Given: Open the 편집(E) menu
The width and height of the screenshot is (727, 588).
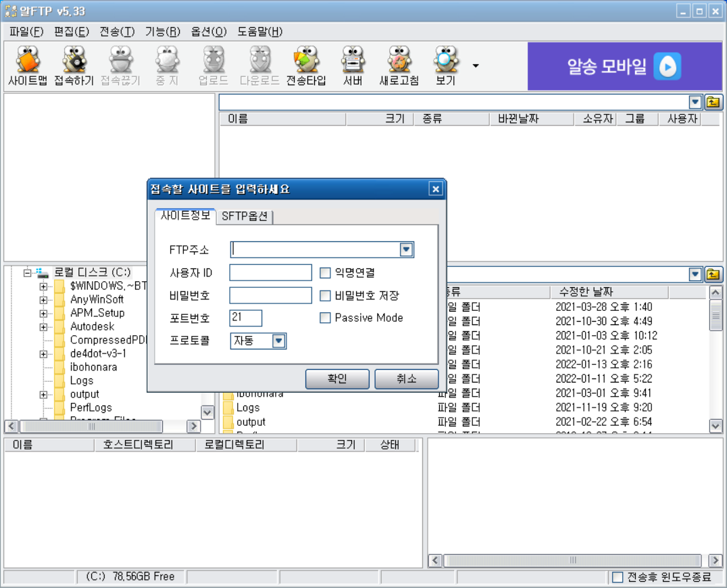Looking at the screenshot, I should pyautogui.click(x=72, y=32).
